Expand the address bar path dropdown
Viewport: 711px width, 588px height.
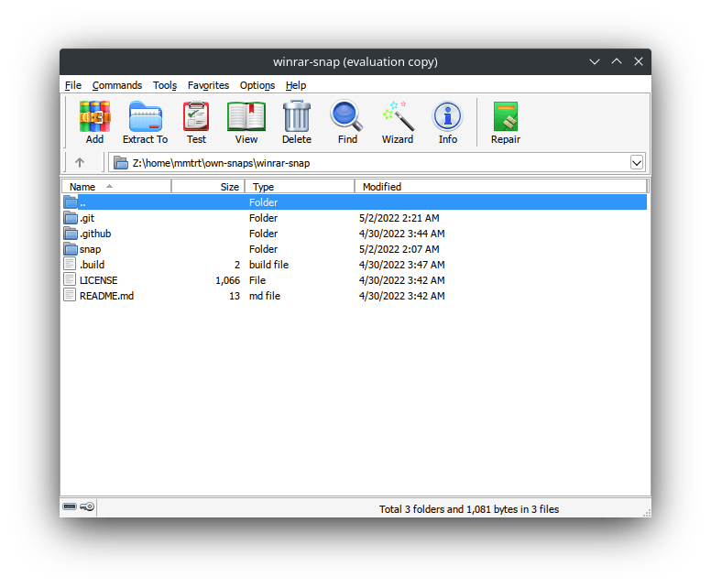[x=637, y=162]
